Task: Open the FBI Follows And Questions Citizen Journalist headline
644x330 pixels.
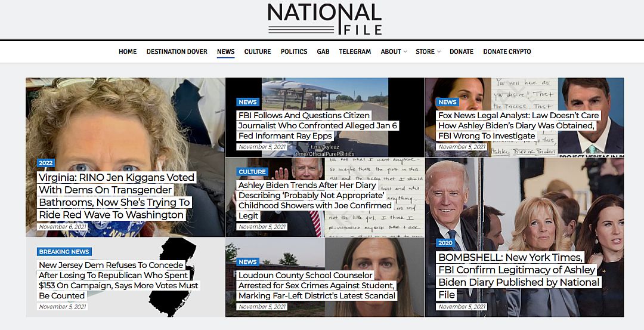Action: point(317,125)
